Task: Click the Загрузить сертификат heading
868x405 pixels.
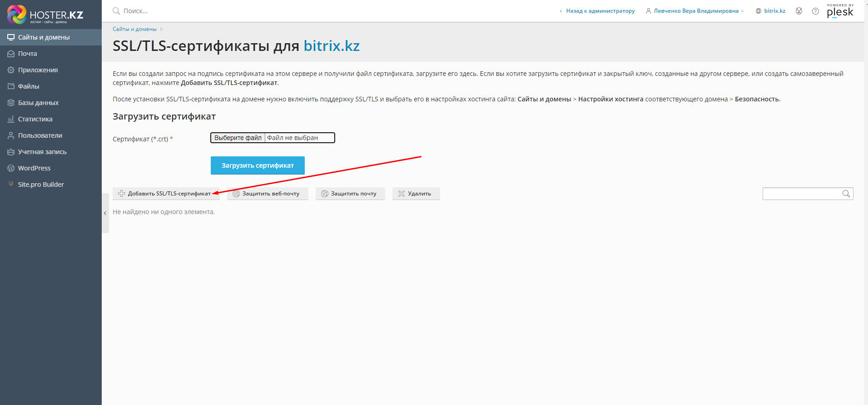Action: [x=164, y=116]
